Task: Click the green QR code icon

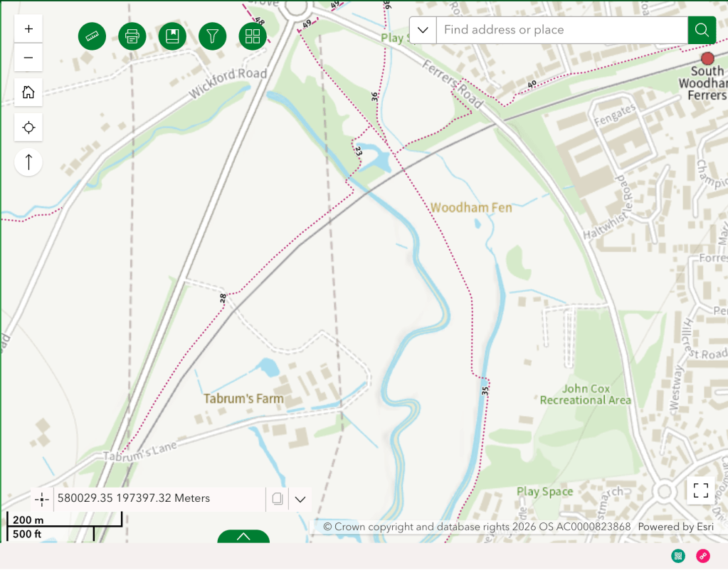Action: point(678,556)
